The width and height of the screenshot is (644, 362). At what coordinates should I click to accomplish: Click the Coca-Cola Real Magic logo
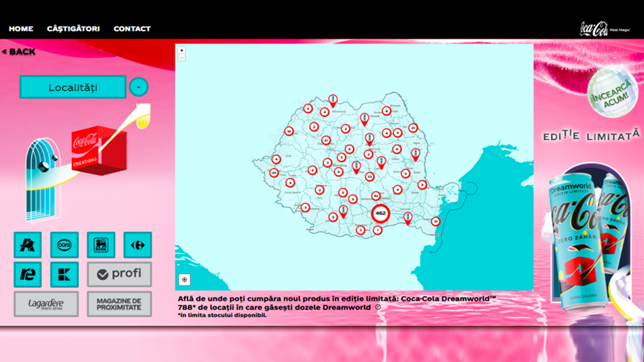(x=604, y=29)
